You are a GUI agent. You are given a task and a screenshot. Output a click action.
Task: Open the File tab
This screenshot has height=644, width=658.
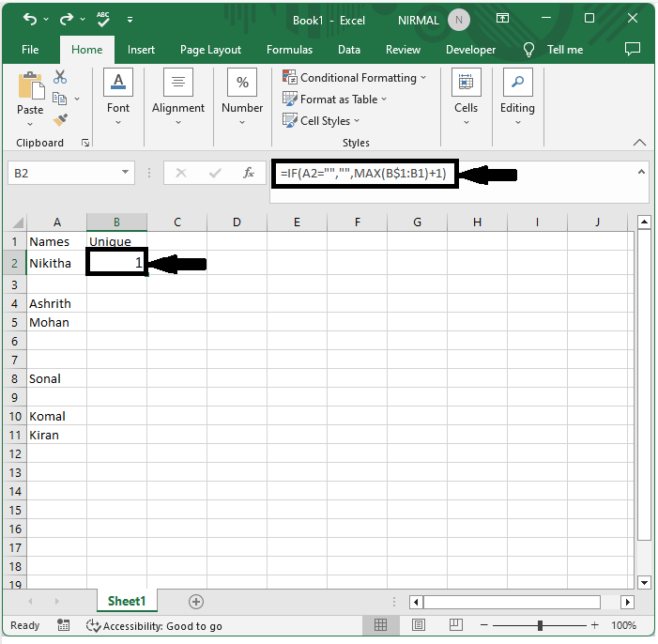click(x=30, y=50)
